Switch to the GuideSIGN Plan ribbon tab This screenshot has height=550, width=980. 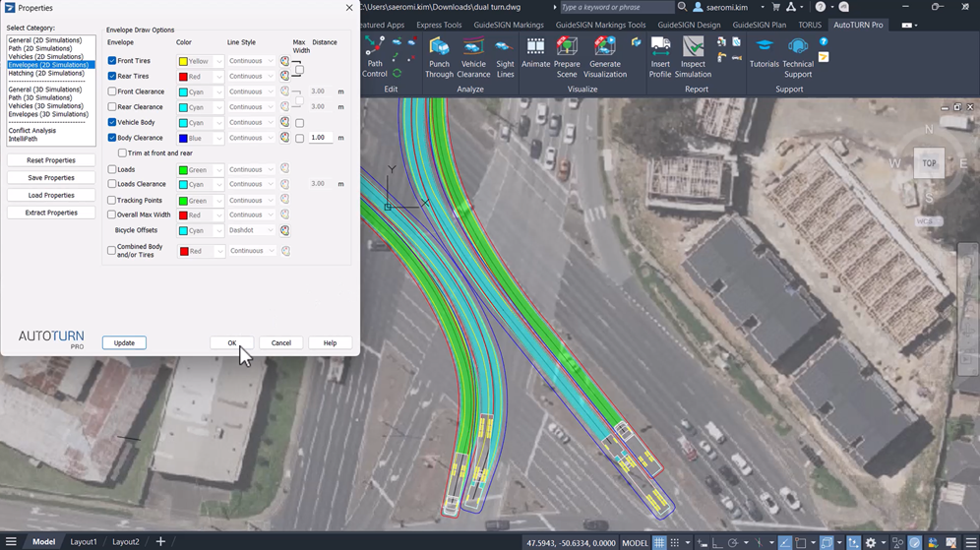(760, 25)
